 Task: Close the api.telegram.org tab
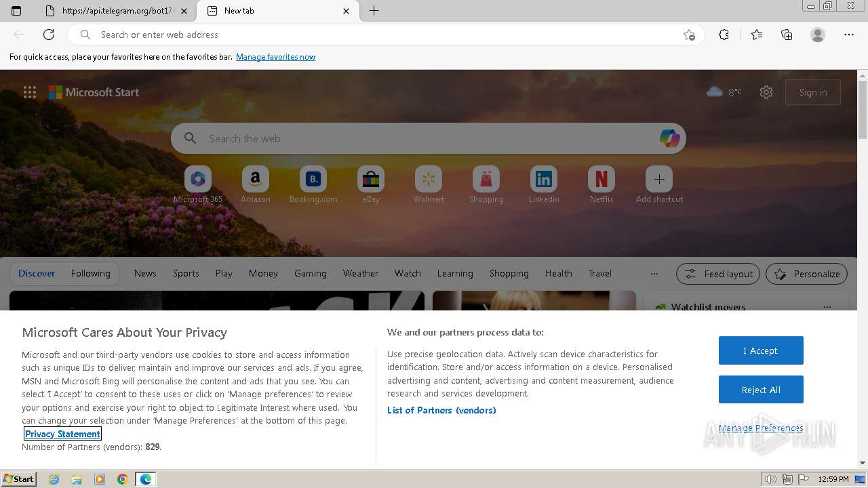(x=185, y=11)
